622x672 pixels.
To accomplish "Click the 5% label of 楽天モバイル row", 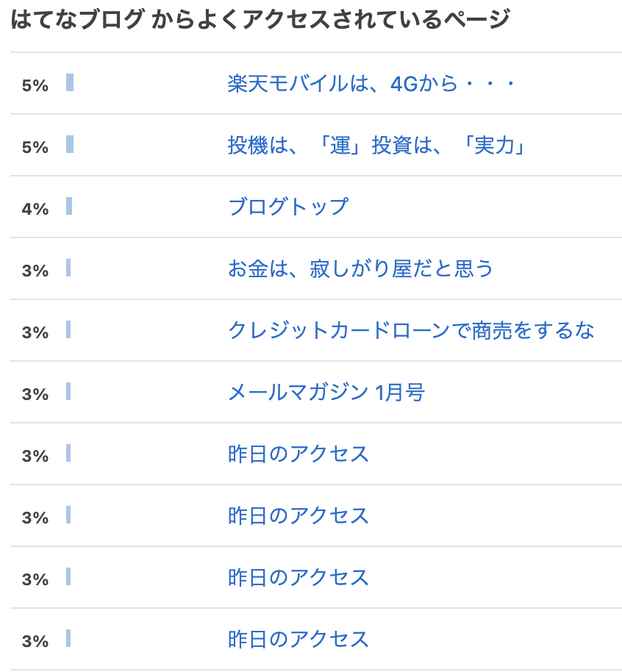I will (x=35, y=86).
